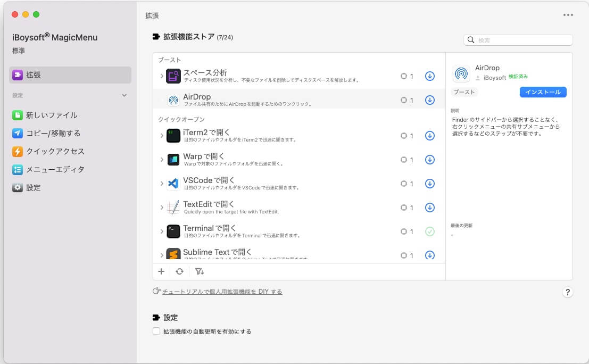Click the 拡張機能ストア puzzle icon
The image size is (589, 364).
(156, 36)
